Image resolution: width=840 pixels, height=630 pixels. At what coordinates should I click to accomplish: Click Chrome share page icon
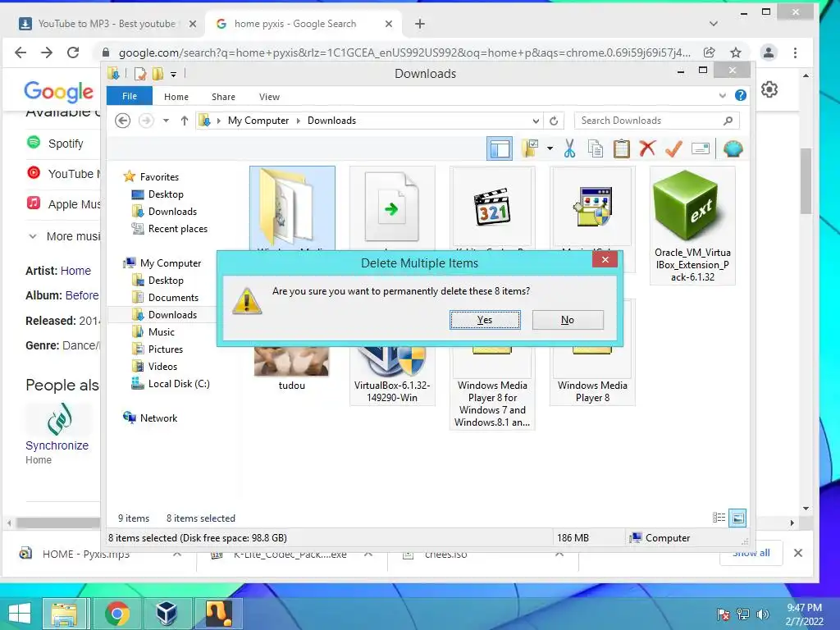710,52
